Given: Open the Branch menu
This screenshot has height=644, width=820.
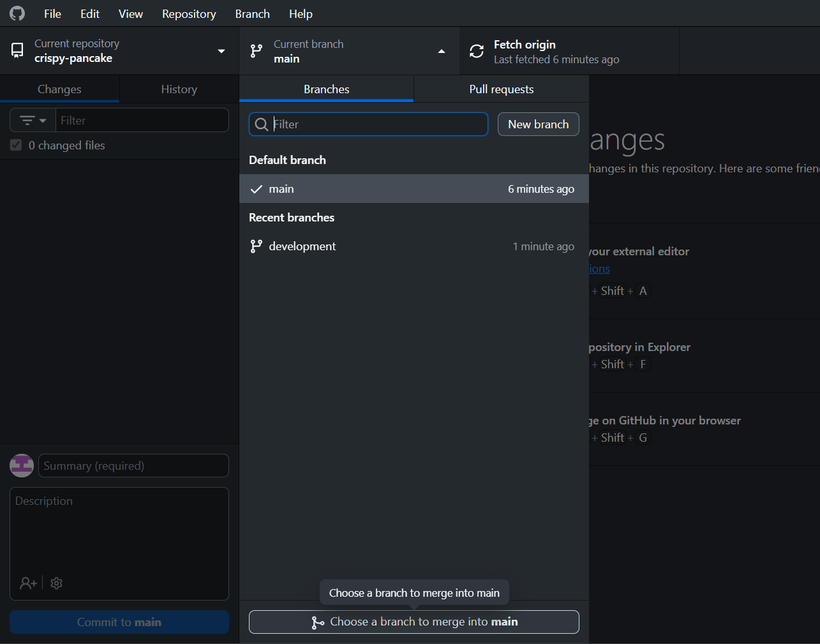Looking at the screenshot, I should pos(253,13).
